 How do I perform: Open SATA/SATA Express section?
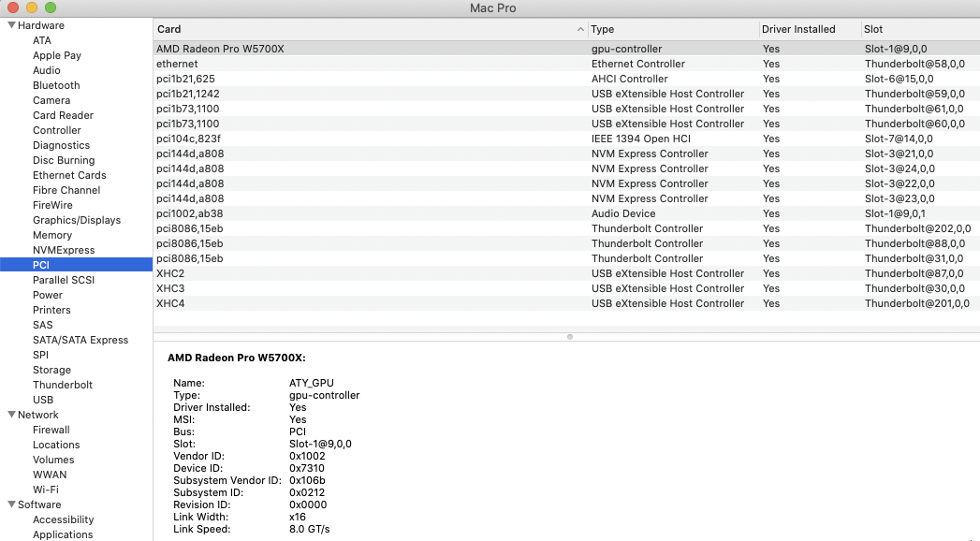click(80, 340)
